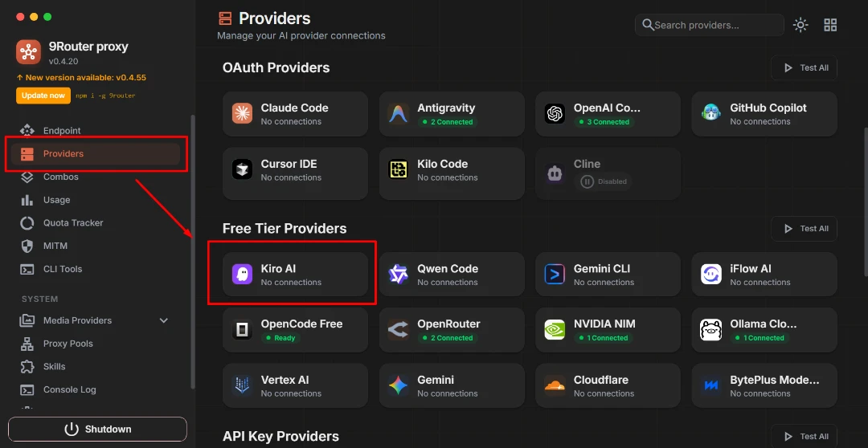Click the OpenCode Free icon
868x448 pixels.
coord(243,330)
